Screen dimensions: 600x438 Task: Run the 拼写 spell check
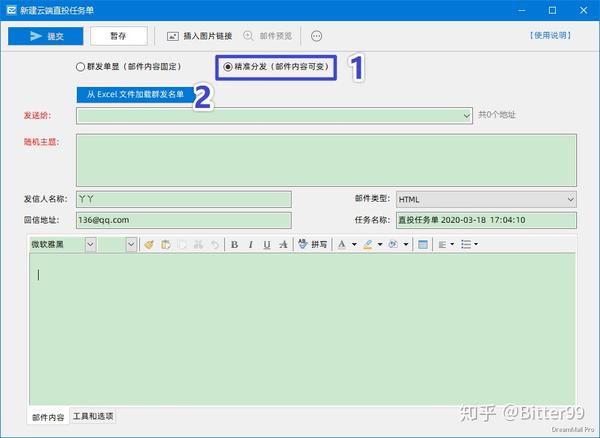[x=313, y=244]
